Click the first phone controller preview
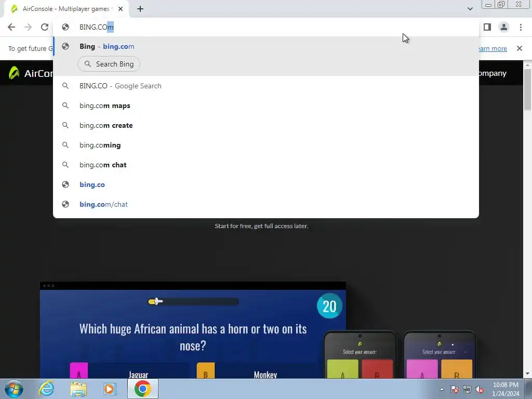The height and width of the screenshot is (399, 532). pyautogui.click(x=360, y=354)
